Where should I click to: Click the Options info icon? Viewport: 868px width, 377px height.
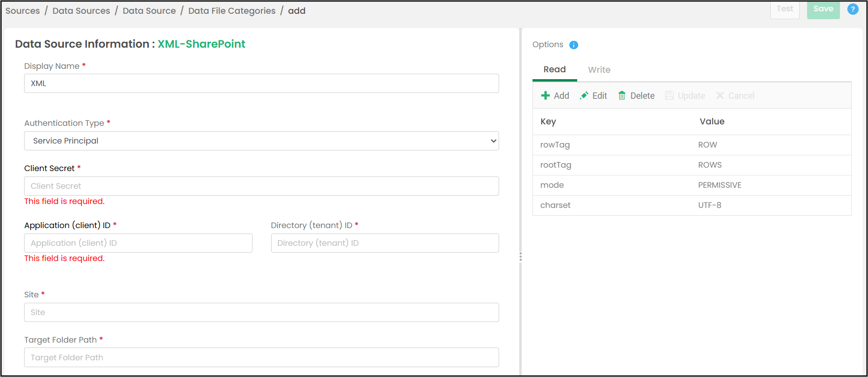tap(574, 45)
